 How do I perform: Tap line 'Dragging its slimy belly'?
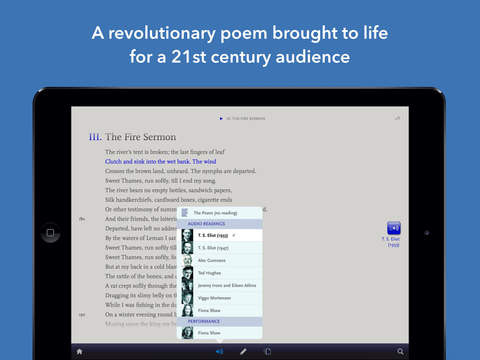[x=141, y=296]
